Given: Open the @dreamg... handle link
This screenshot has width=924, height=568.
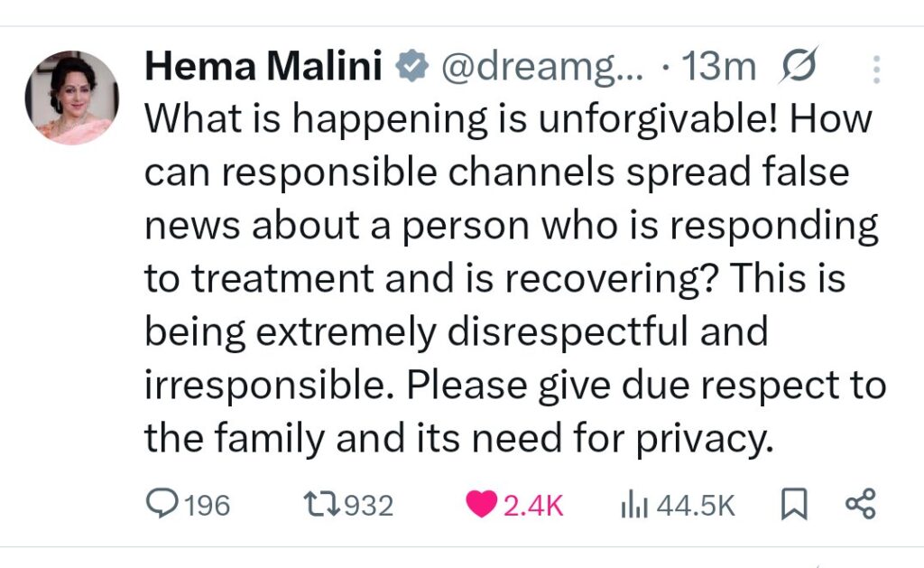Looking at the screenshot, I should (540, 68).
